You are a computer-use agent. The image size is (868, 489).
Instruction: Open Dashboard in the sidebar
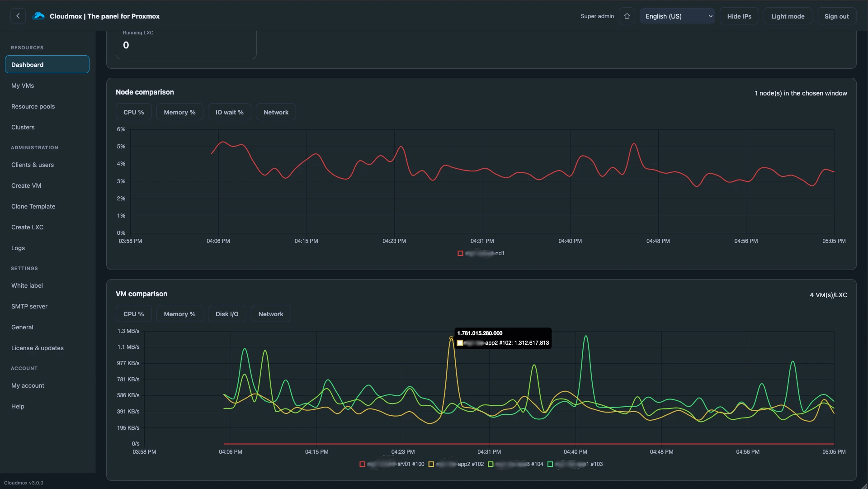click(47, 64)
